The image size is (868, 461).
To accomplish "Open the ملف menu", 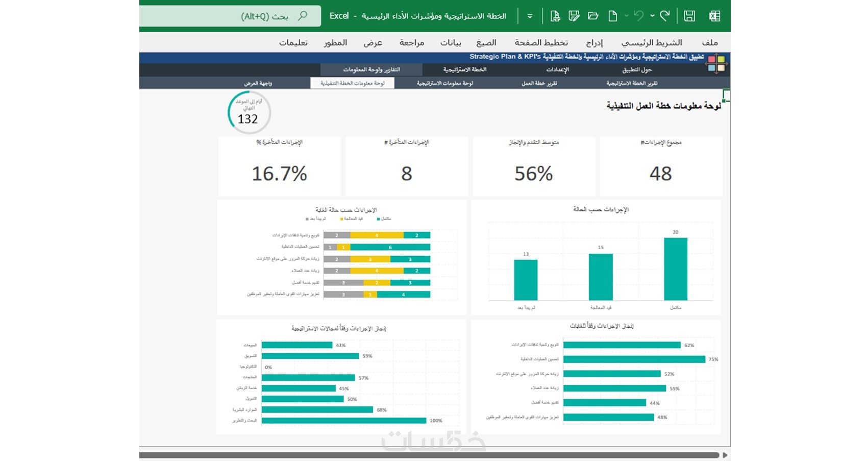I will pos(709,42).
